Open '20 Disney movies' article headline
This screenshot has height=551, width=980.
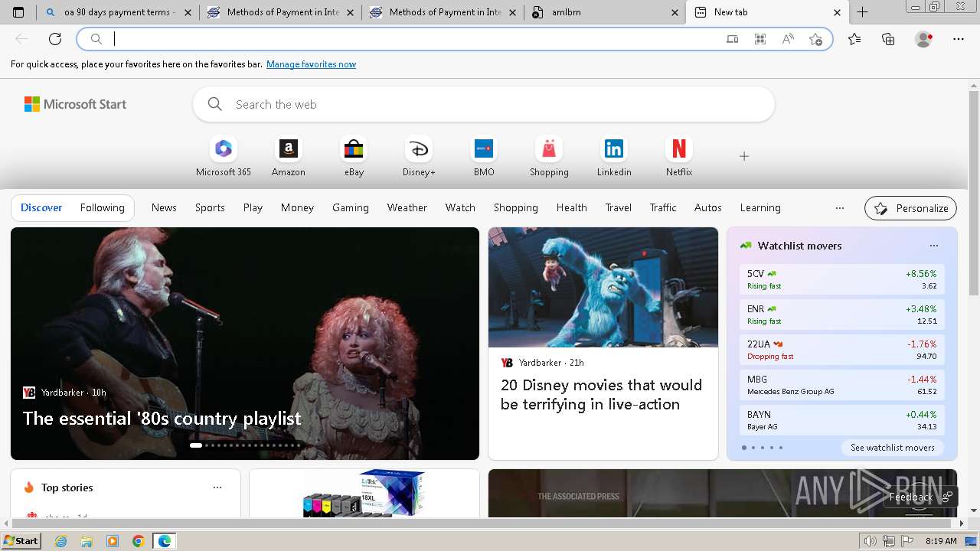[x=601, y=394]
